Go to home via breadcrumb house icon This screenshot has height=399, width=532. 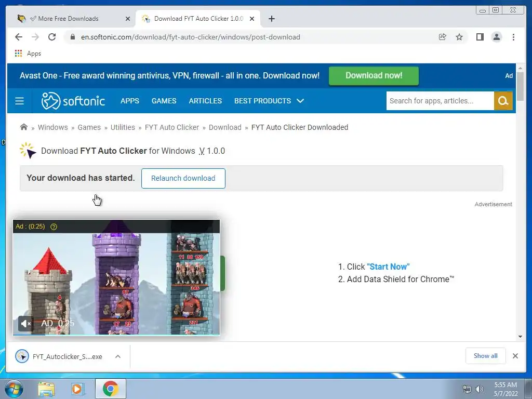[x=23, y=127]
